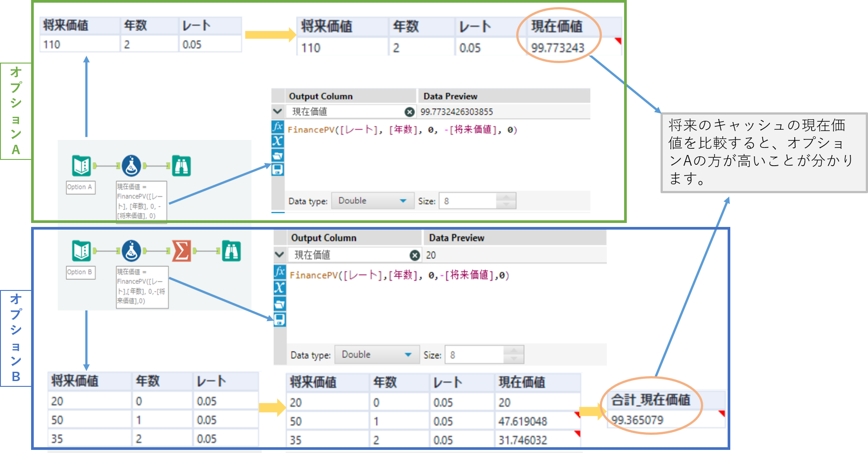Open saved expressions folder in Option B editor
Image resolution: width=868 pixels, height=453 pixels.
pyautogui.click(x=279, y=304)
